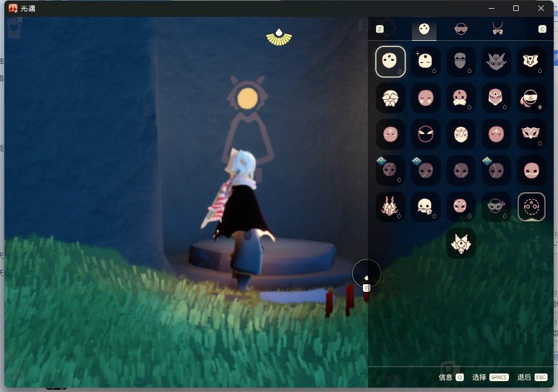Image resolution: width=558 pixels, height=392 pixels.
Task: Choose the white horned beast mask
Action: (531, 62)
